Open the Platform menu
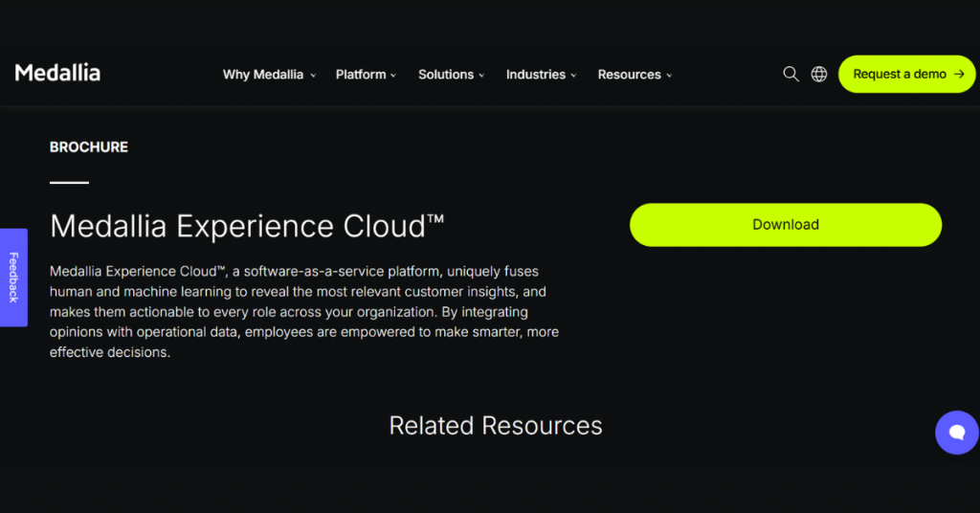The height and width of the screenshot is (513, 980). (x=366, y=75)
